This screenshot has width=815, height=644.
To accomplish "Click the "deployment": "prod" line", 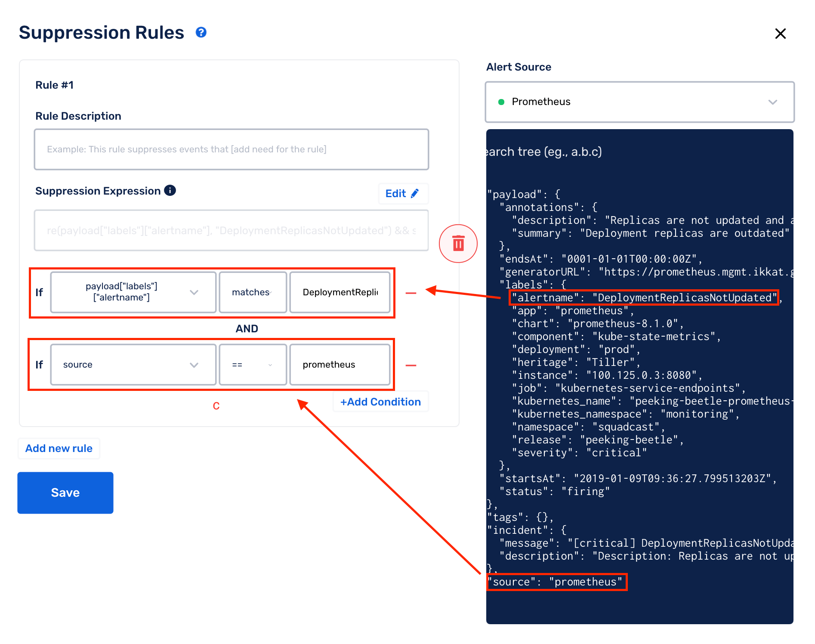I will pyautogui.click(x=577, y=350).
